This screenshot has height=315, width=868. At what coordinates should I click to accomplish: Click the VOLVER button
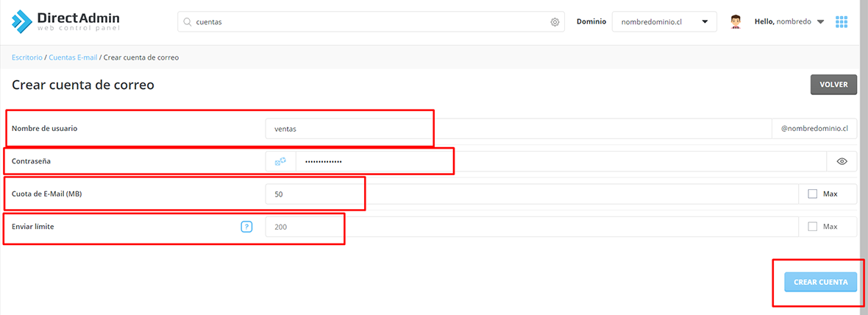point(833,85)
